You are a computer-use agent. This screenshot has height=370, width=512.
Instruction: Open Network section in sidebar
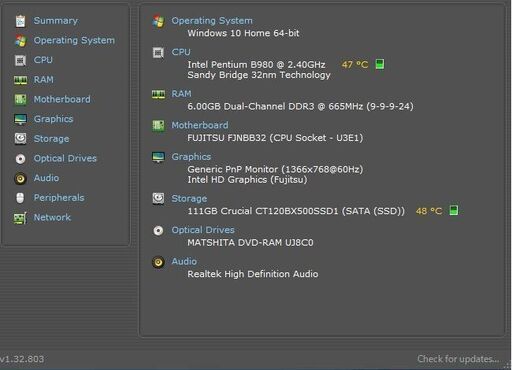click(52, 217)
